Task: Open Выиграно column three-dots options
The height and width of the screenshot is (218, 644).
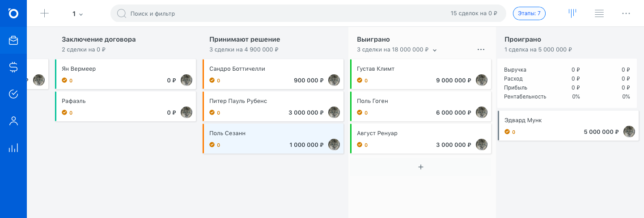Action: [481, 50]
